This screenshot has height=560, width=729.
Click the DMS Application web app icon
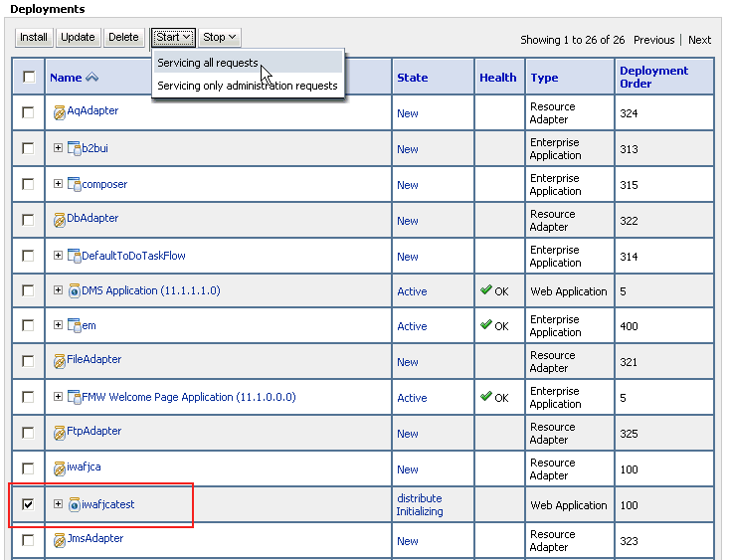click(x=74, y=290)
